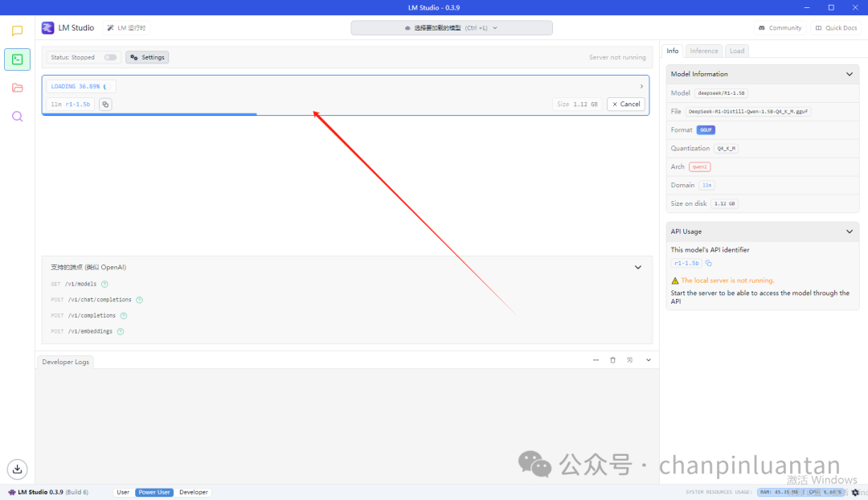Open the Community link
868x500 pixels.
780,27
